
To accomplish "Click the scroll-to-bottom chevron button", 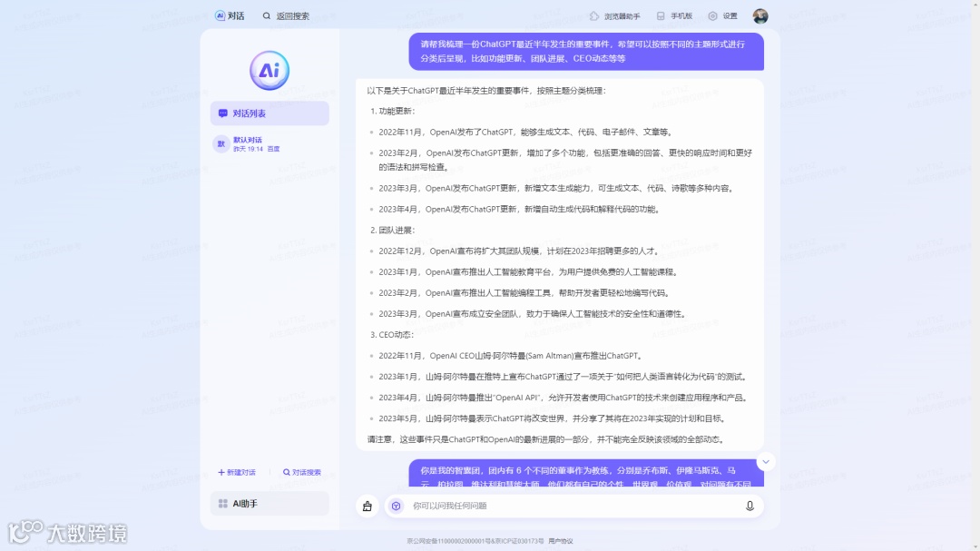I will point(766,461).
